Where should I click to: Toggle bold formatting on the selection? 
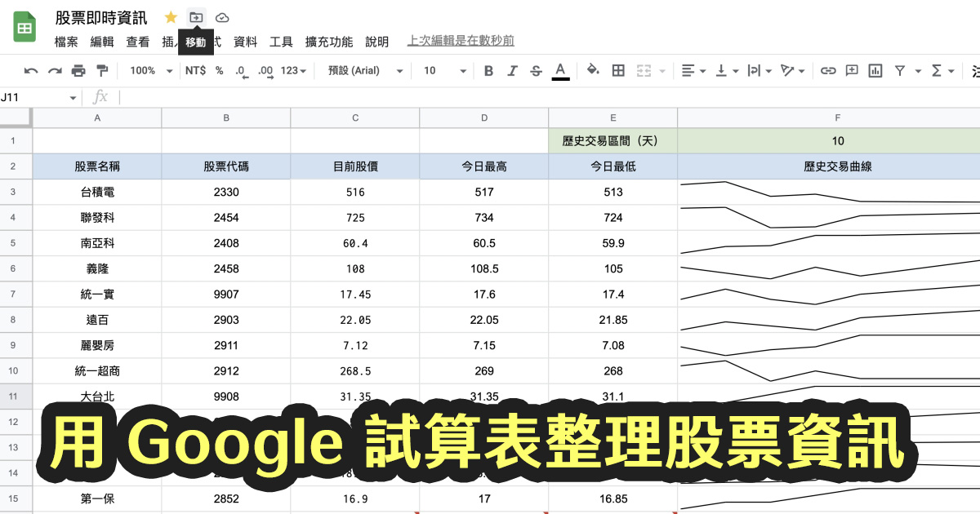pos(488,71)
